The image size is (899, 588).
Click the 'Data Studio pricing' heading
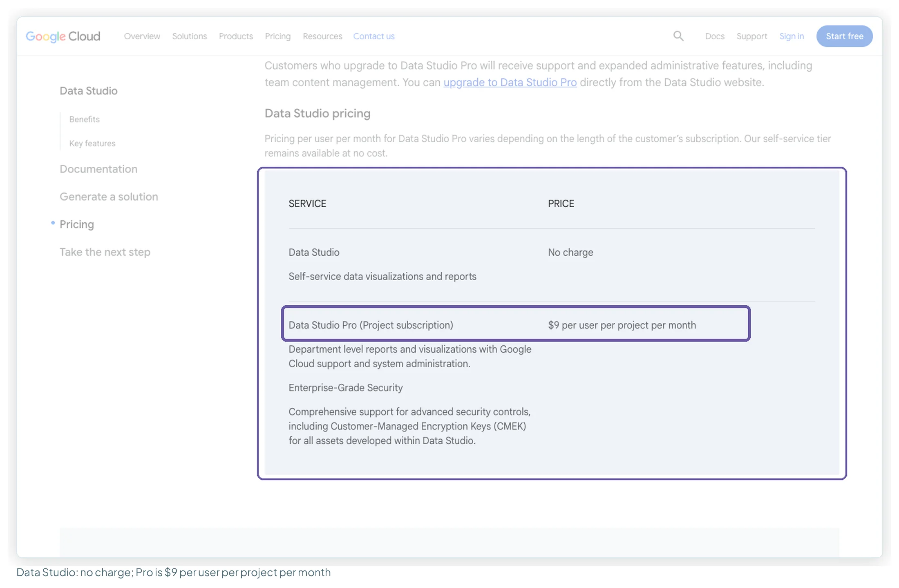(x=318, y=114)
